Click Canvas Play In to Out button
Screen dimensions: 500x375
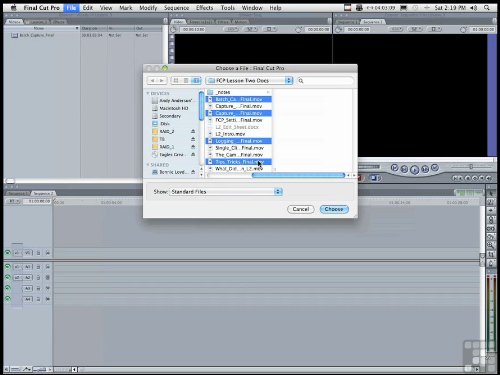click(x=404, y=169)
